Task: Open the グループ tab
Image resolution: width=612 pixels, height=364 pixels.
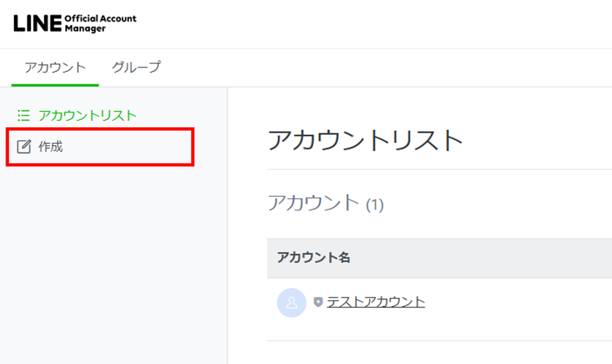Action: (x=136, y=68)
